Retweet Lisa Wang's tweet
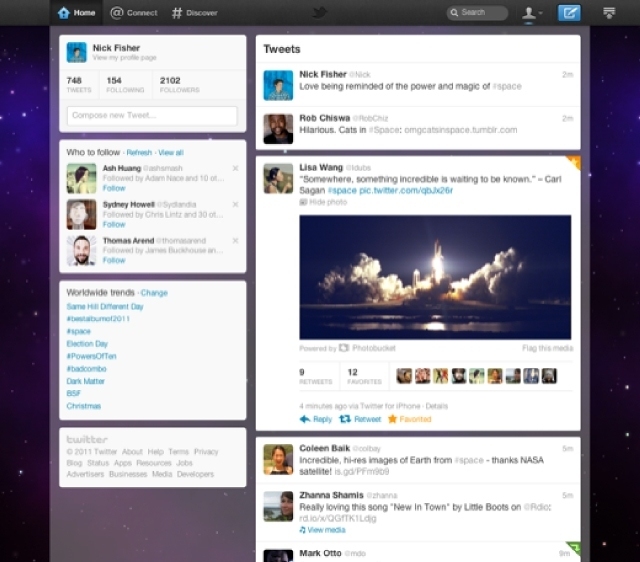 click(x=360, y=419)
